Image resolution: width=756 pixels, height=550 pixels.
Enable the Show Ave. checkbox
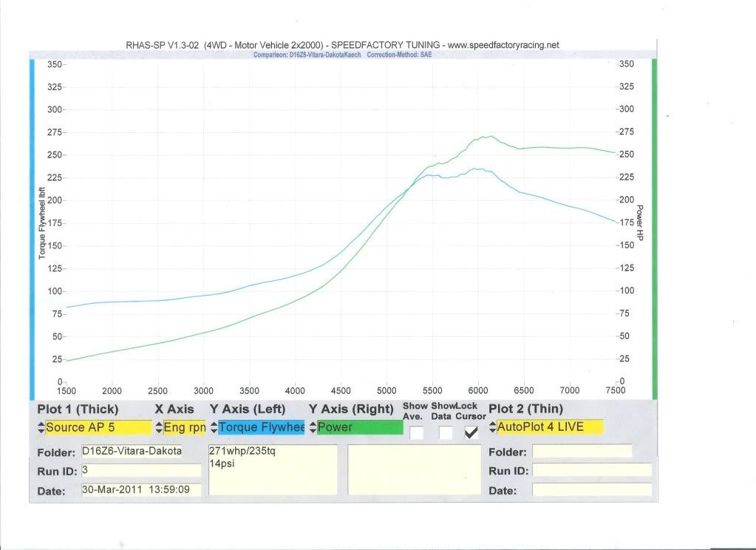pos(417,433)
